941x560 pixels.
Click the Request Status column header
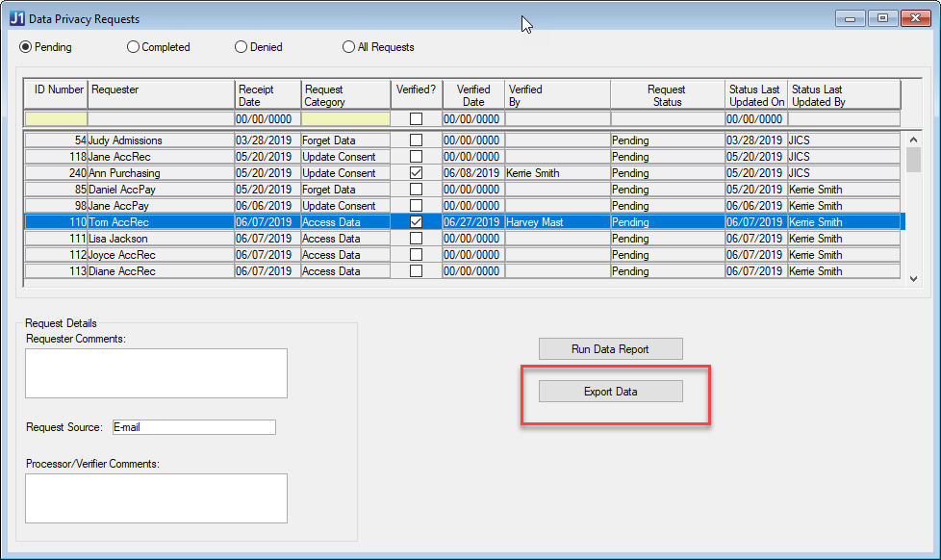(666, 95)
